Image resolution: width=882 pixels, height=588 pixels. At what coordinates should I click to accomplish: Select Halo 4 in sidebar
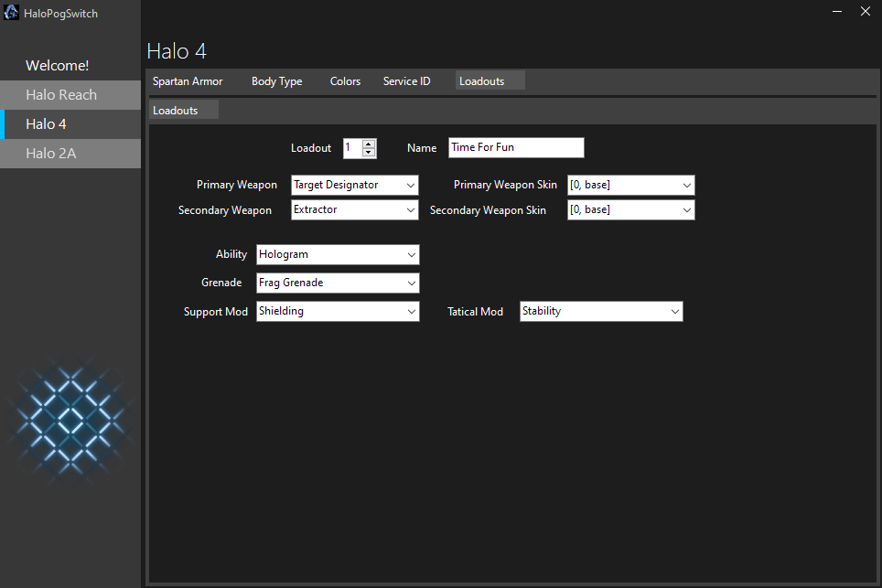[70, 123]
